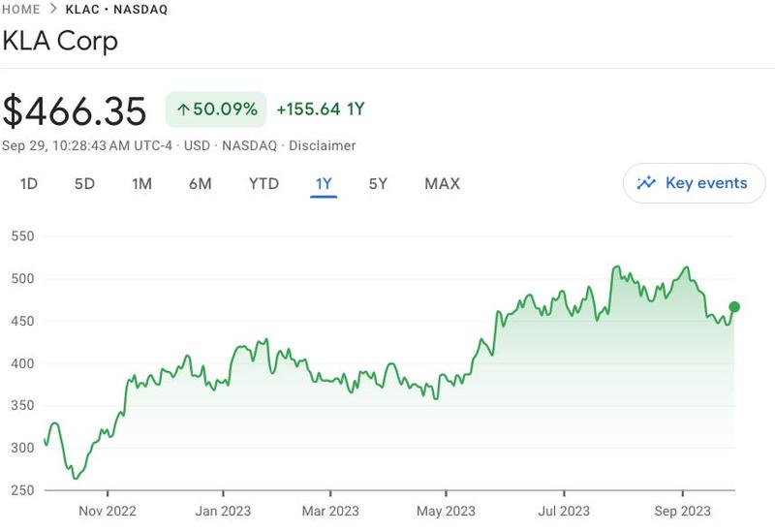Click the 550 y-axis label
The width and height of the screenshot is (775, 532).
22,236
